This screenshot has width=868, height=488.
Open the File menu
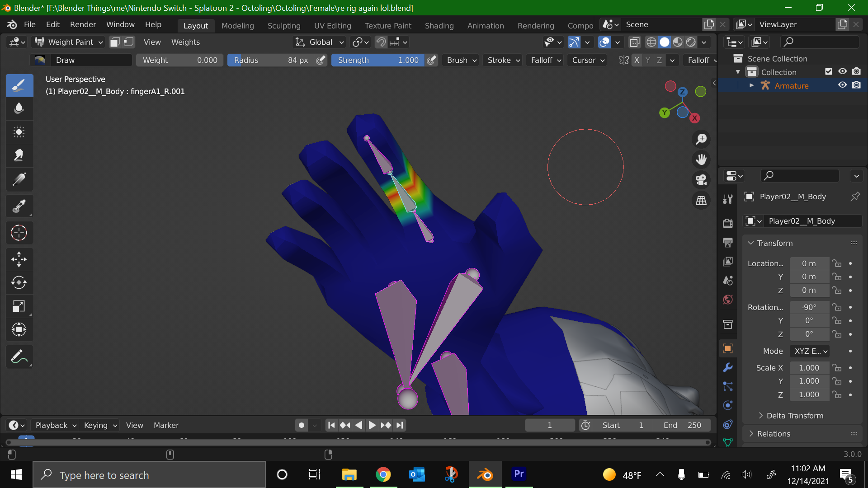(x=30, y=24)
